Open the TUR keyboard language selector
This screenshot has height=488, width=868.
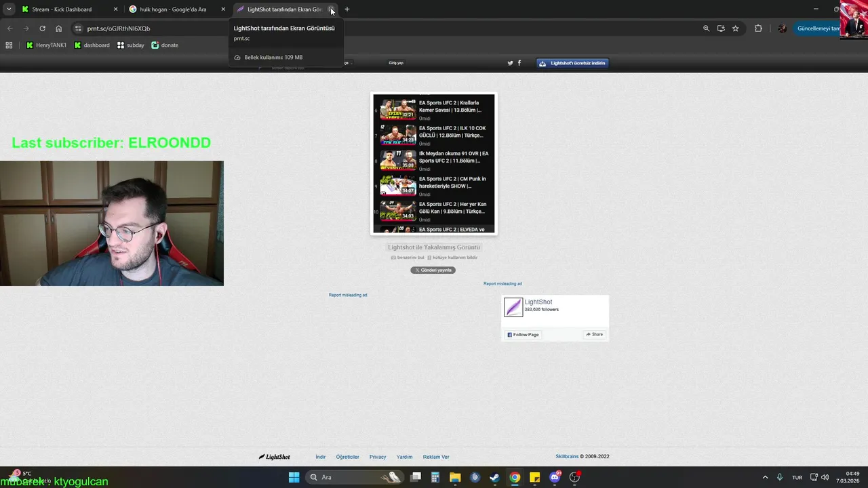(x=797, y=477)
